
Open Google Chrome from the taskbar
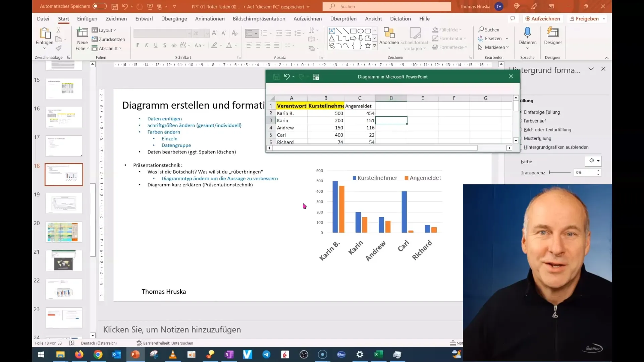click(x=98, y=354)
